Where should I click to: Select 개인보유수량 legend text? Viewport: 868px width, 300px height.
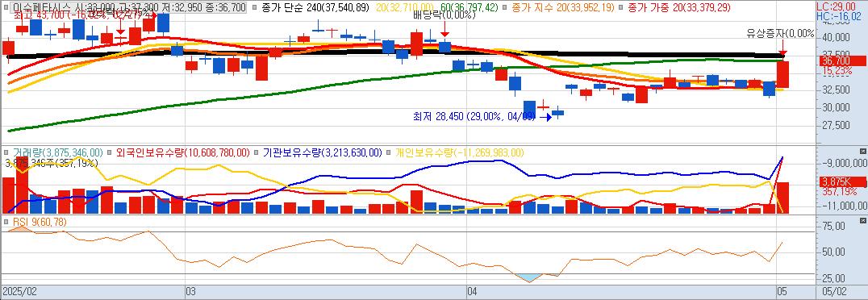pyautogui.click(x=460, y=152)
